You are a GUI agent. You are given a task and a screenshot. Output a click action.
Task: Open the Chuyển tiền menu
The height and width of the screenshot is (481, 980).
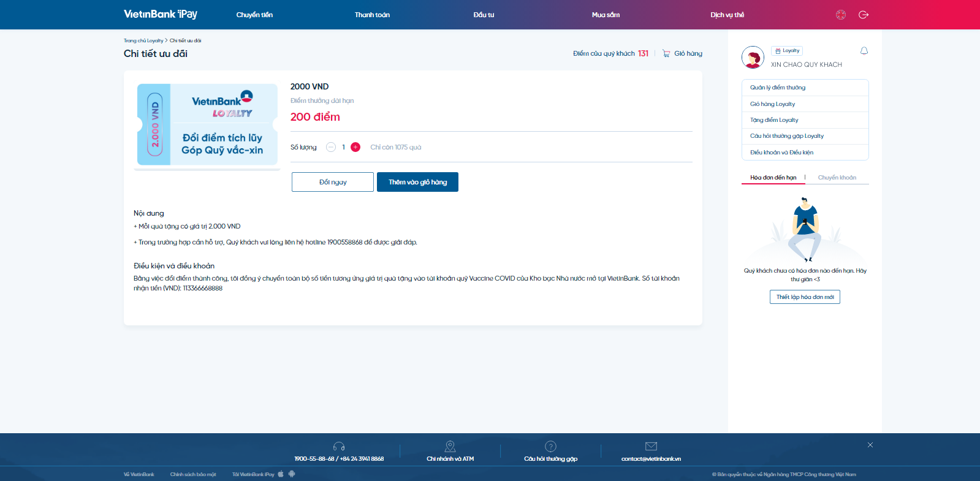pyautogui.click(x=254, y=15)
